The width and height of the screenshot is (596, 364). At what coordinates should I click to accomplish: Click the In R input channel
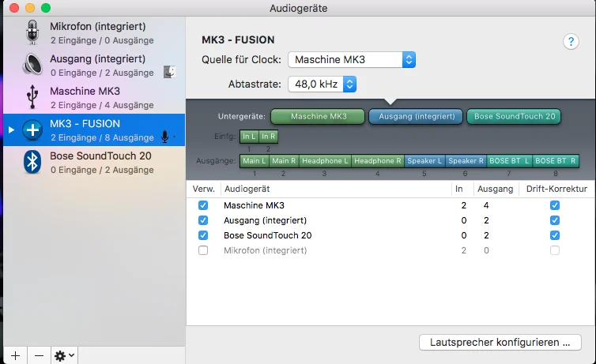(268, 137)
